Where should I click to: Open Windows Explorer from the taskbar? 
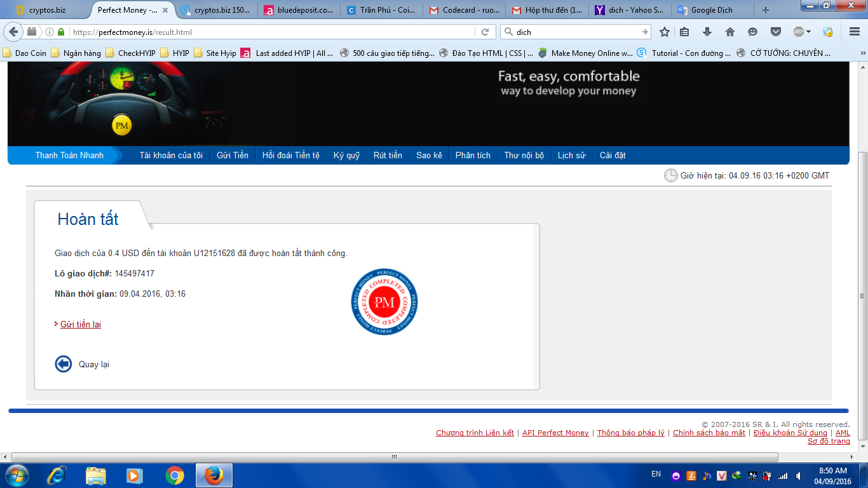coord(96,475)
